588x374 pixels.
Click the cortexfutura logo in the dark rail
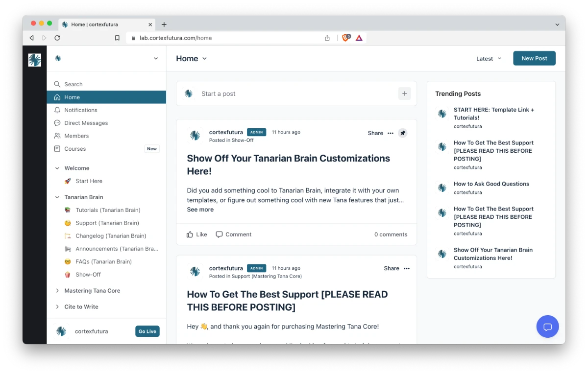click(34, 60)
